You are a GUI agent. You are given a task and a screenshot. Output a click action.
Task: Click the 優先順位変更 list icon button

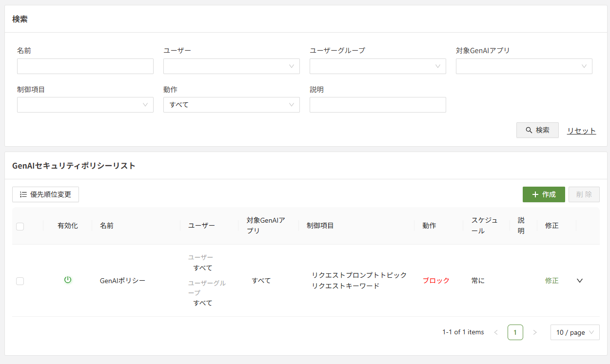[45, 194]
